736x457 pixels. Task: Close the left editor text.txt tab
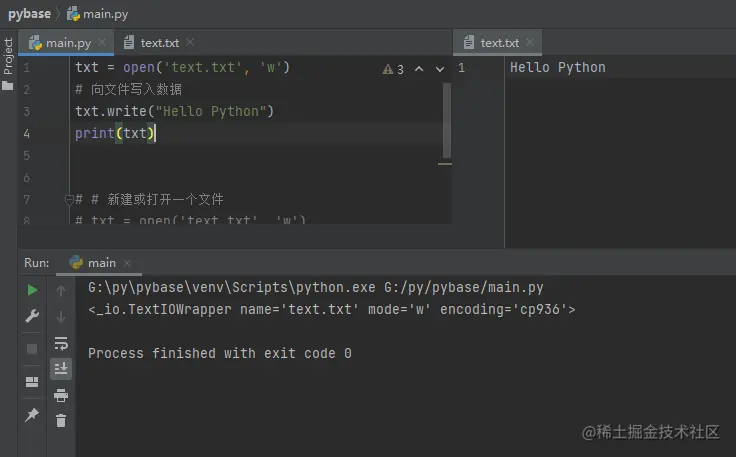coord(190,42)
